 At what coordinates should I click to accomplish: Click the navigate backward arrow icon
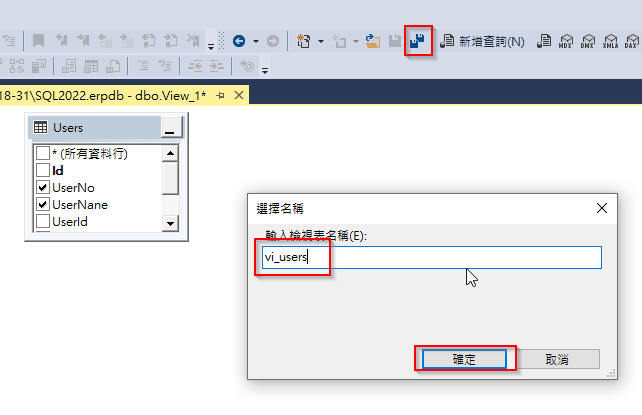pos(239,41)
